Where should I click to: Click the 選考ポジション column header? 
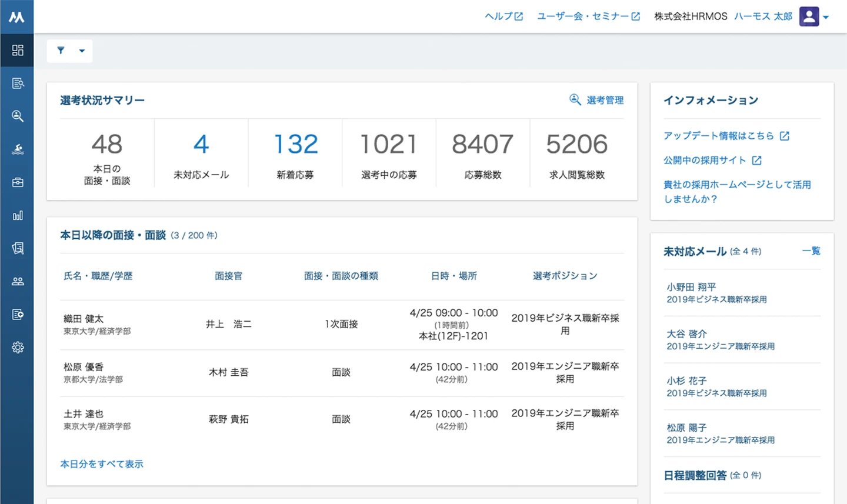tap(565, 276)
